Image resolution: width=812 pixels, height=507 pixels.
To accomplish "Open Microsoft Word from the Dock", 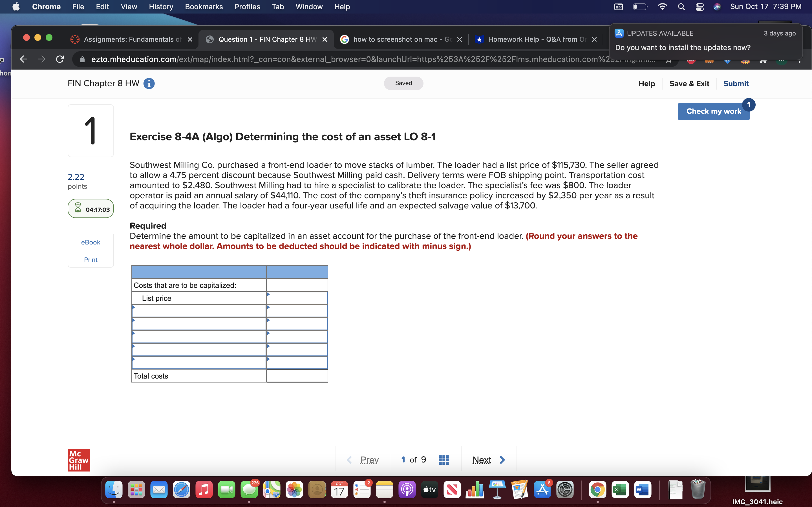I will tap(643, 490).
